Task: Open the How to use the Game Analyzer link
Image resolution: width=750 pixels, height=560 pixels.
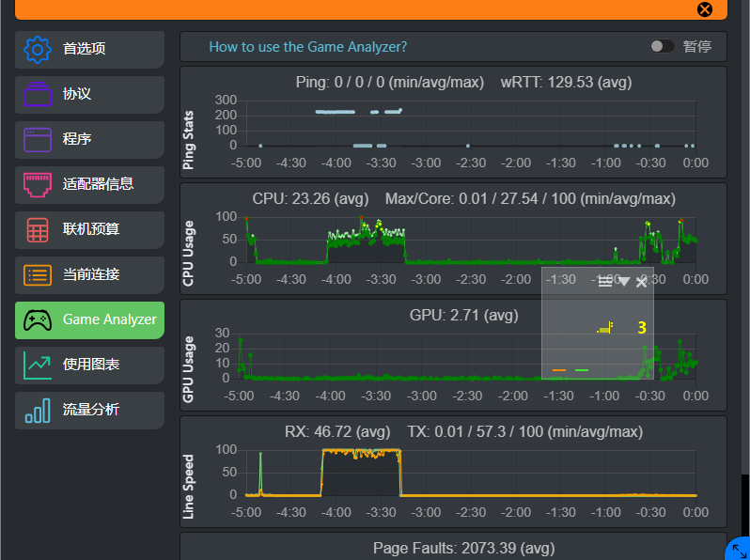Action: [307, 46]
